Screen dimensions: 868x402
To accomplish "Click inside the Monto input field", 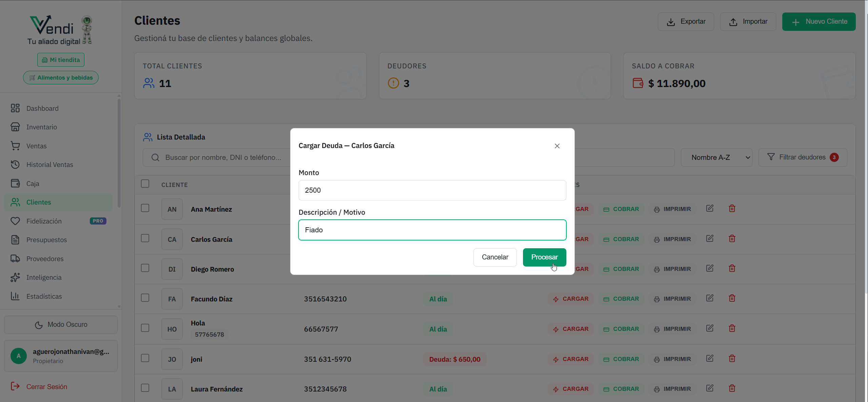I will point(432,190).
